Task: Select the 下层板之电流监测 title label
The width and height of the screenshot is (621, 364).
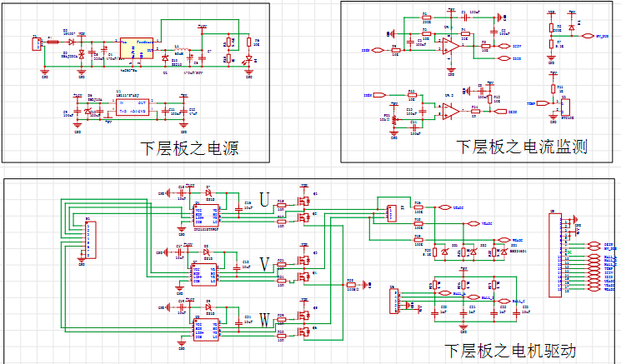Action: click(522, 147)
